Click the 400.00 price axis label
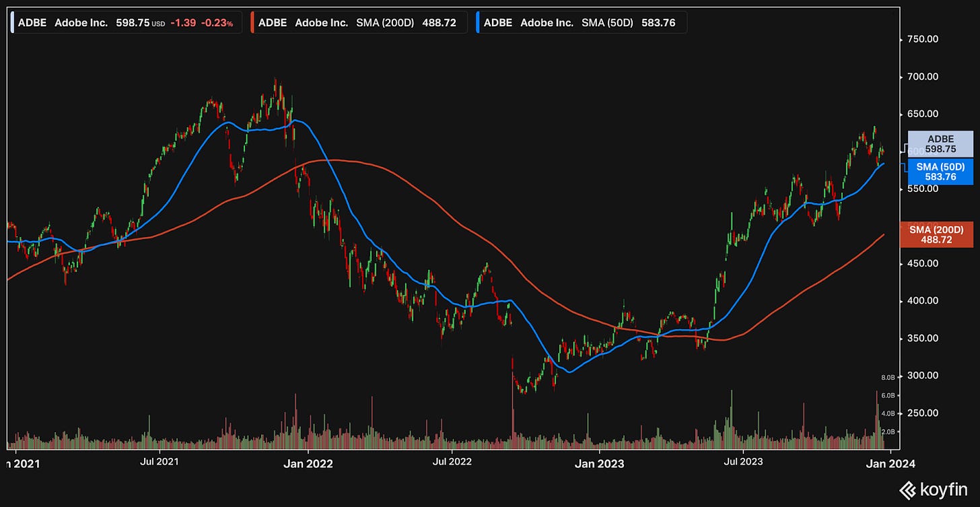 pyautogui.click(x=923, y=301)
